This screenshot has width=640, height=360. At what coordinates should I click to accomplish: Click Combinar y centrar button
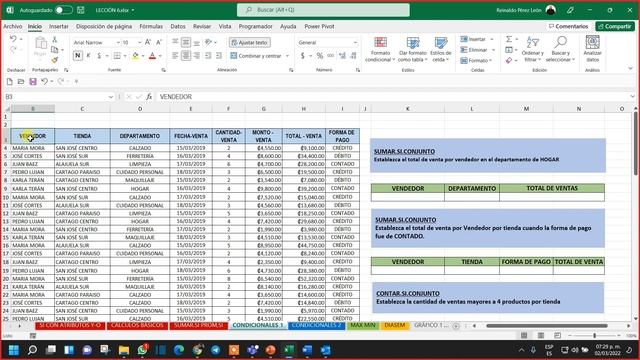pos(256,56)
